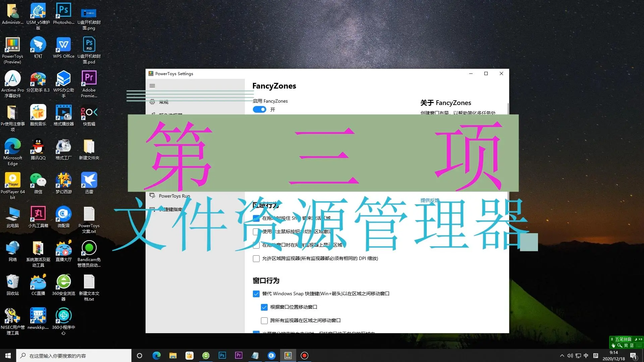644x362 pixels.
Task: Launch Edge from the taskbar
Action: (x=156, y=356)
